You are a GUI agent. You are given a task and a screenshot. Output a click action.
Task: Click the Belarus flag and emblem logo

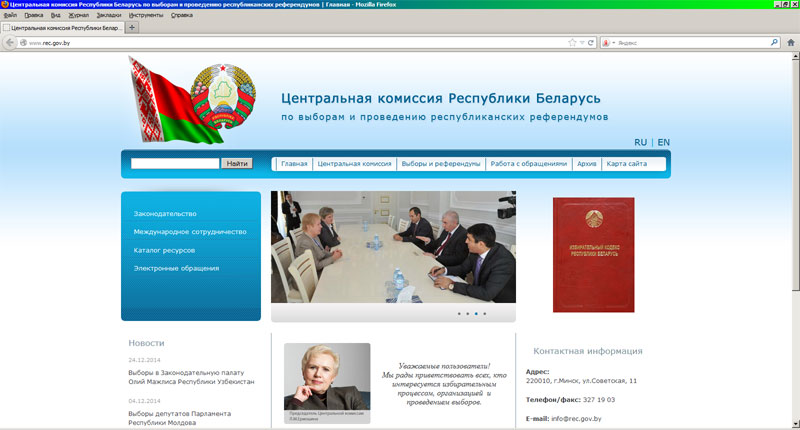tap(188, 99)
